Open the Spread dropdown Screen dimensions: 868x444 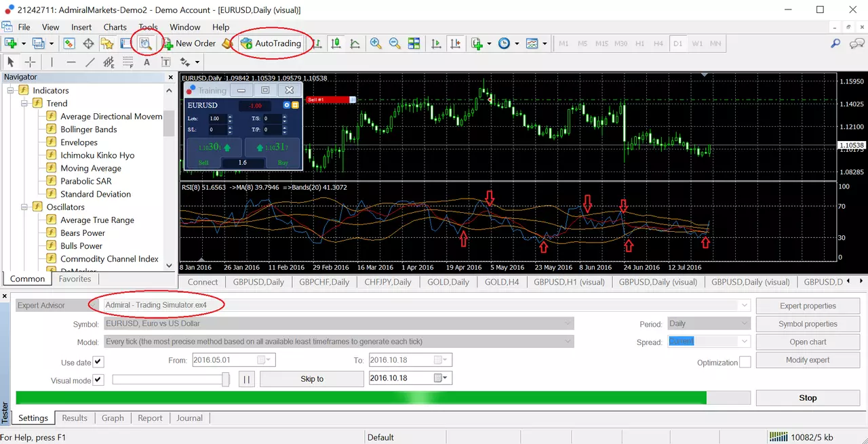[x=745, y=342]
